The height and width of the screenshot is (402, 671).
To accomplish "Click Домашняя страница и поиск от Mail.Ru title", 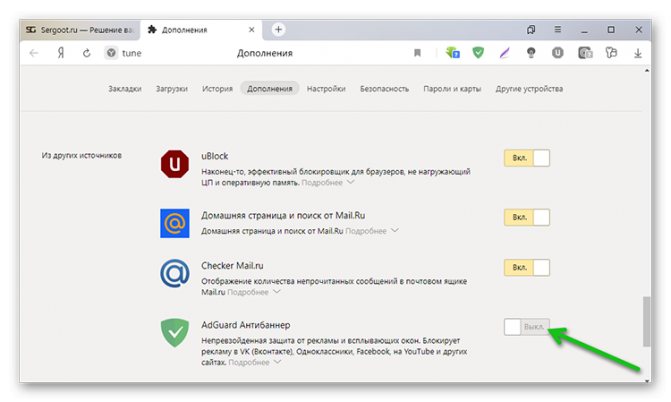I will click(x=283, y=215).
